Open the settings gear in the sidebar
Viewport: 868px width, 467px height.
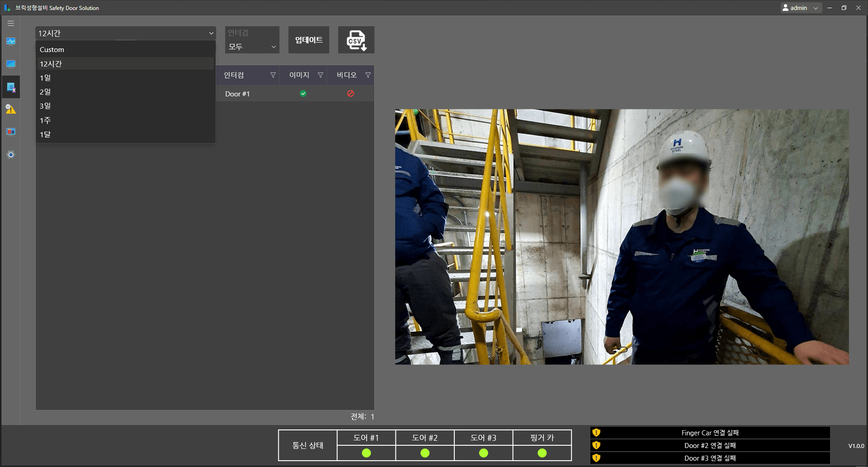coord(10,154)
